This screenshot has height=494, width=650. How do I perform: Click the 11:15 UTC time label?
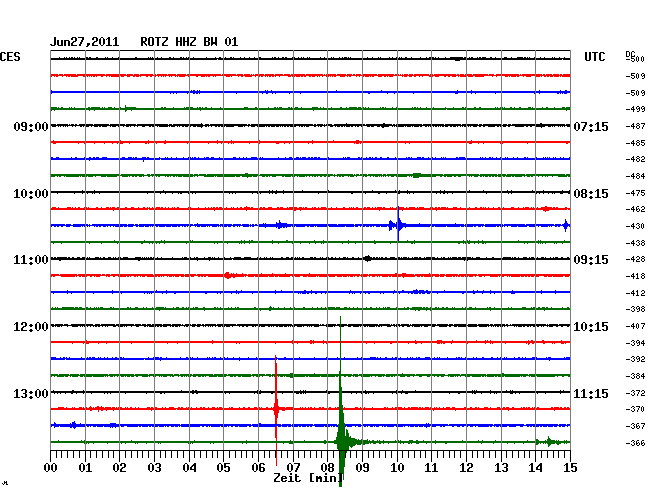(x=591, y=393)
